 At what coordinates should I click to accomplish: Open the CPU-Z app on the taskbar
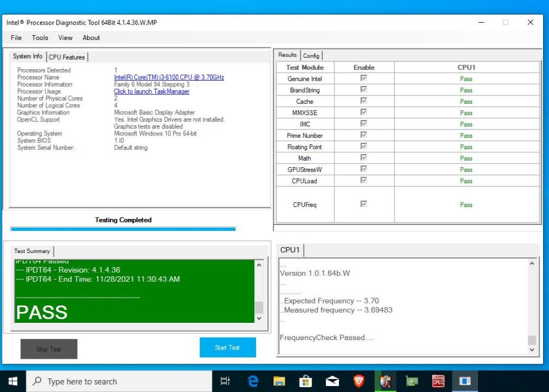pyautogui.click(x=438, y=381)
